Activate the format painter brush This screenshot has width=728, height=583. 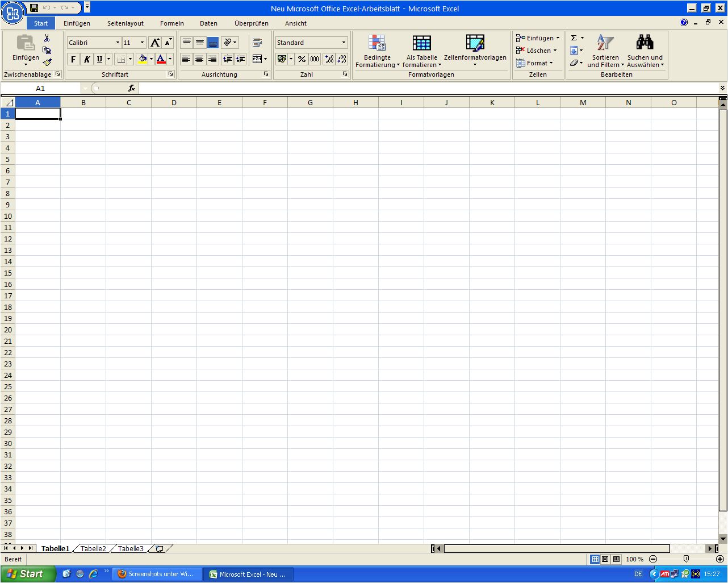coord(47,62)
